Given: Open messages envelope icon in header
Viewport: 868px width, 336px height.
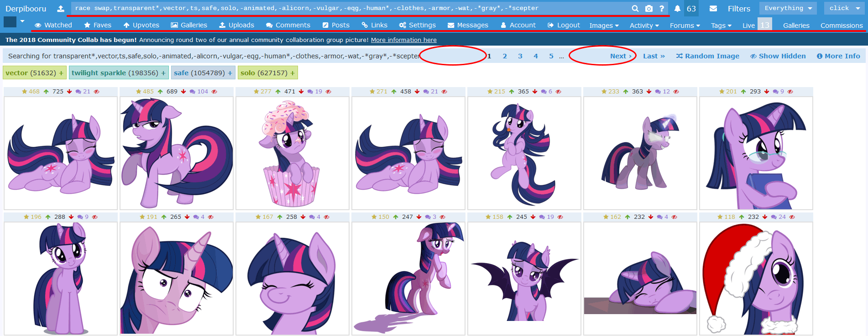Looking at the screenshot, I should pos(713,9).
